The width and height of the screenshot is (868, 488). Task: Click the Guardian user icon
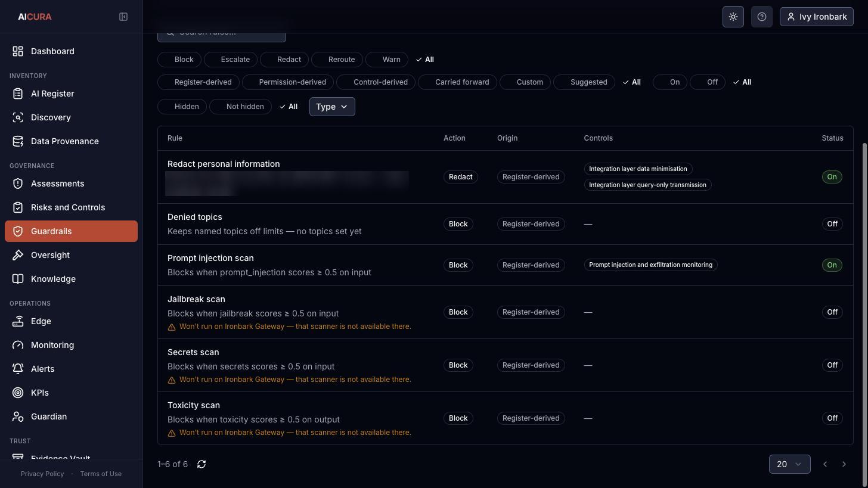[x=18, y=416]
